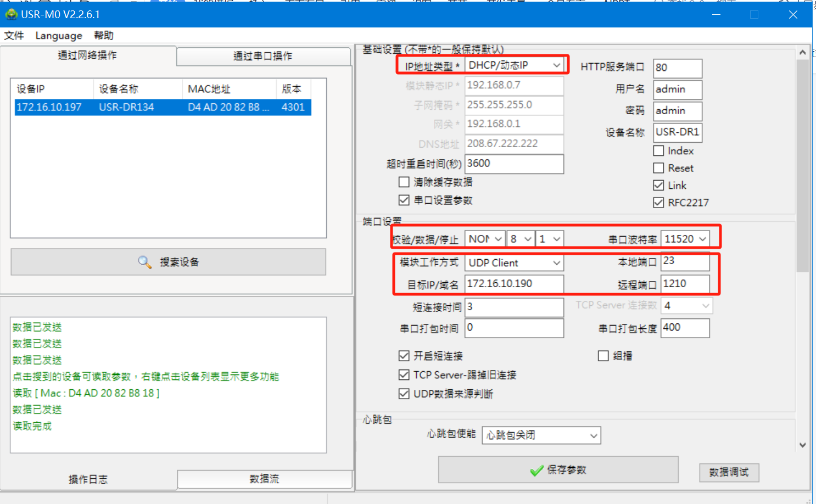Open the 串口波特率 dropdown
Screen dimensions: 816x504
[x=685, y=239]
